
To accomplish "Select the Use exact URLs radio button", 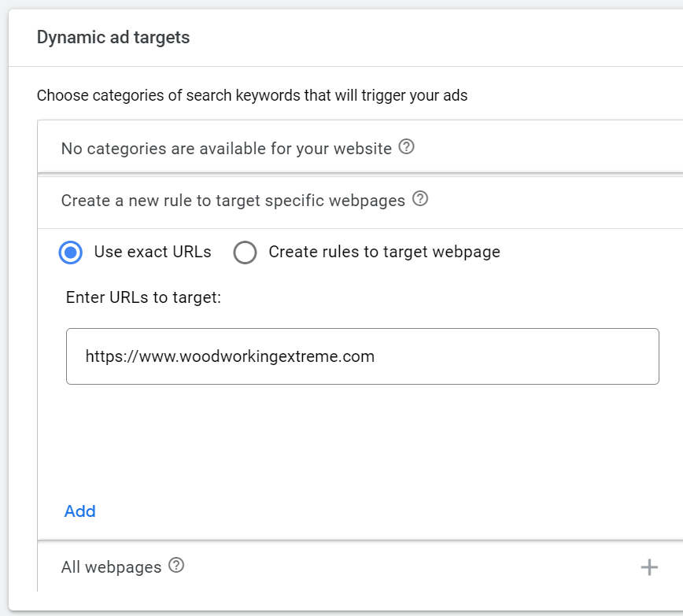I will (71, 253).
